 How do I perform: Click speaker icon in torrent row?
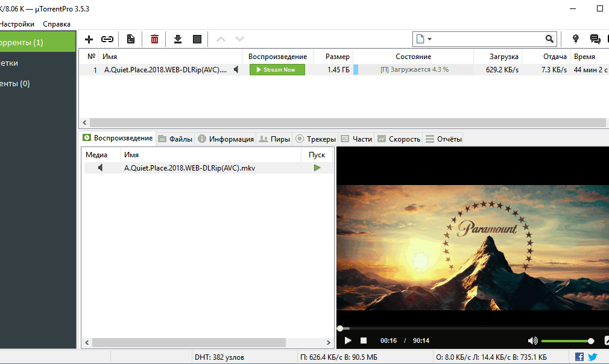tap(236, 69)
